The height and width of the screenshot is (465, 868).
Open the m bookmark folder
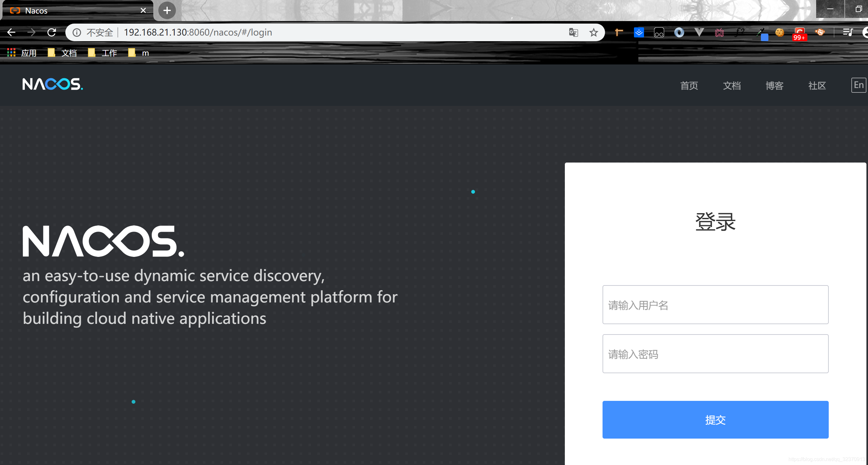click(139, 53)
